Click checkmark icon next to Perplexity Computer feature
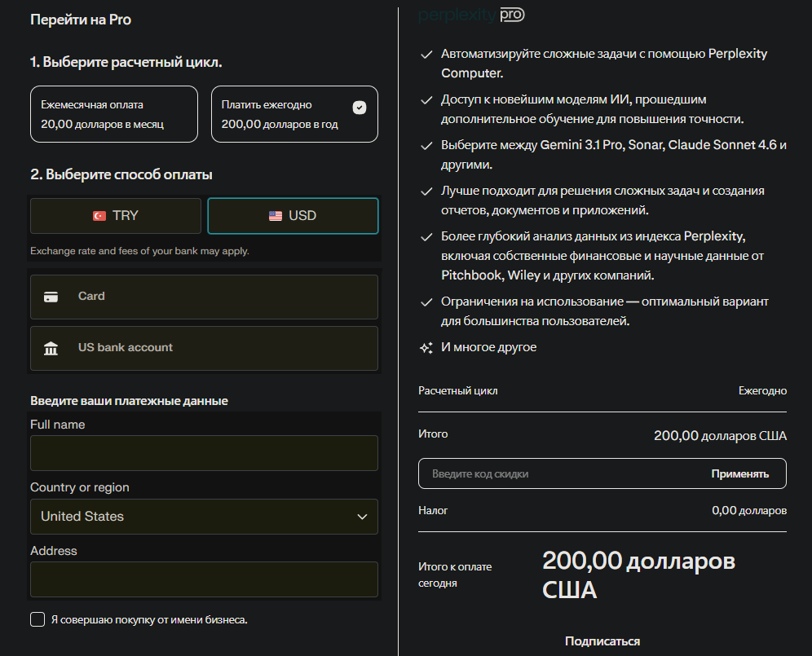Image resolution: width=812 pixels, height=656 pixels. (426, 55)
